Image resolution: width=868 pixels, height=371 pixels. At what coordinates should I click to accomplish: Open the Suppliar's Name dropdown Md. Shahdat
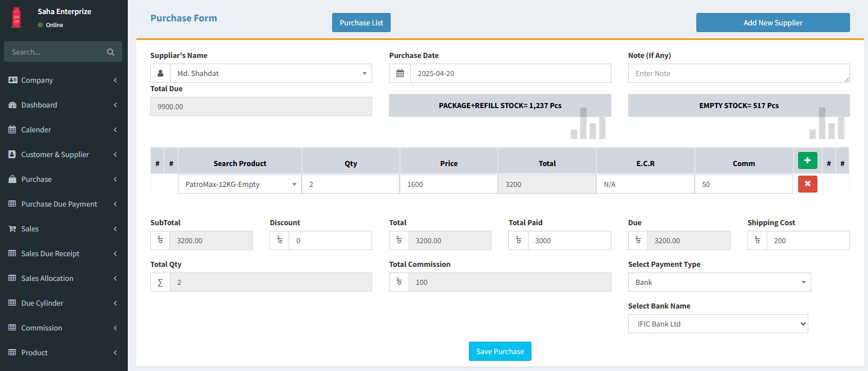coord(271,73)
